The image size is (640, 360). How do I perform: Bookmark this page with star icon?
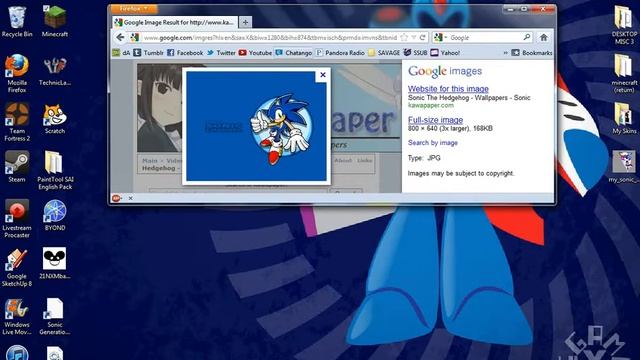pos(404,38)
